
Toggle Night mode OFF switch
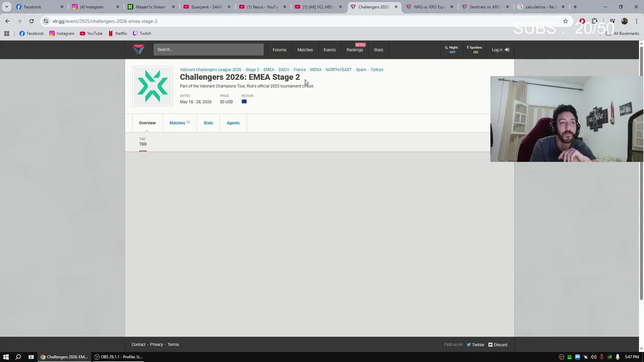452,50
